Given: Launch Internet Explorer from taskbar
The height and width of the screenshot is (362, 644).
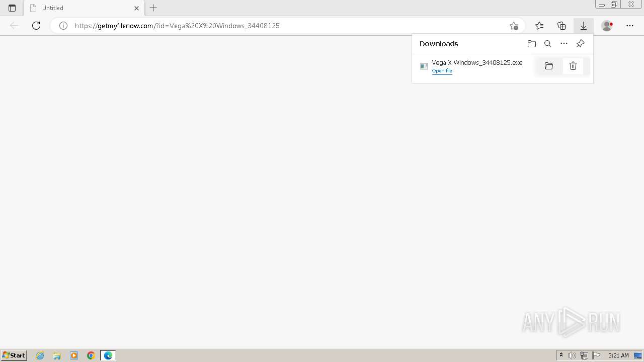Looking at the screenshot, I should (x=40, y=355).
